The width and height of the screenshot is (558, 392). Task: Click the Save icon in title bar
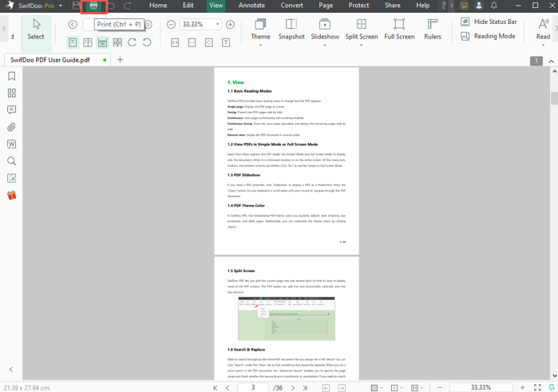(x=76, y=6)
